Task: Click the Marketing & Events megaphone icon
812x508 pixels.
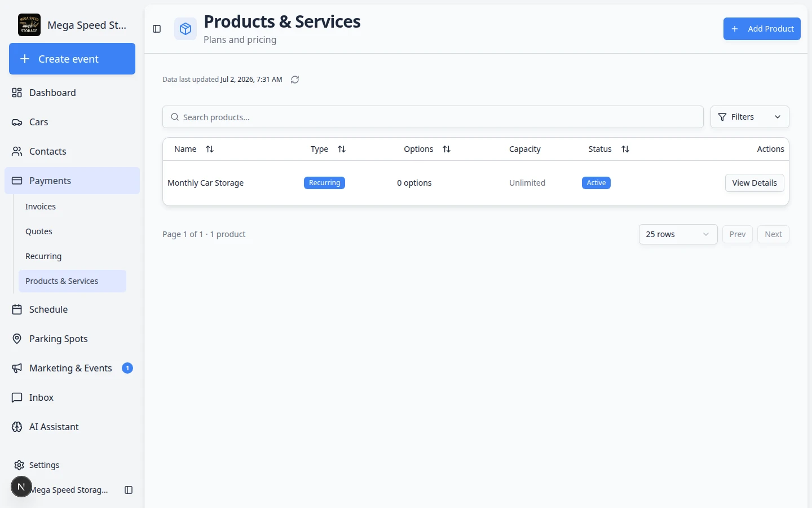Action: pyautogui.click(x=17, y=368)
